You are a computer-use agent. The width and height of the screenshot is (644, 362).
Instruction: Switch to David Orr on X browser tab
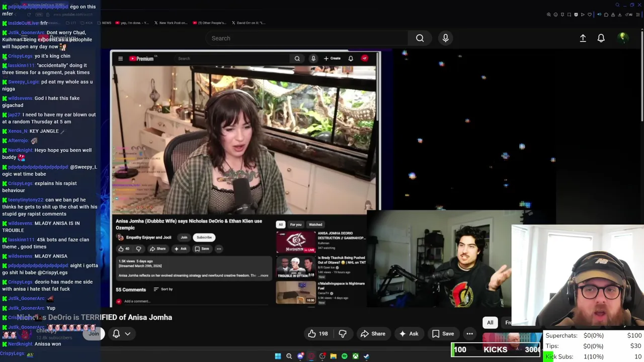(249, 23)
